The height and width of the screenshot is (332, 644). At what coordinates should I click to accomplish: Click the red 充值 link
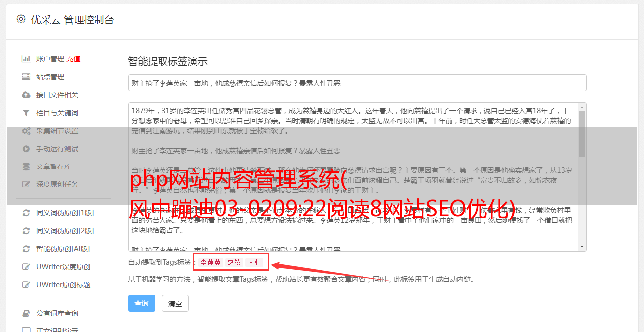pos(74,59)
